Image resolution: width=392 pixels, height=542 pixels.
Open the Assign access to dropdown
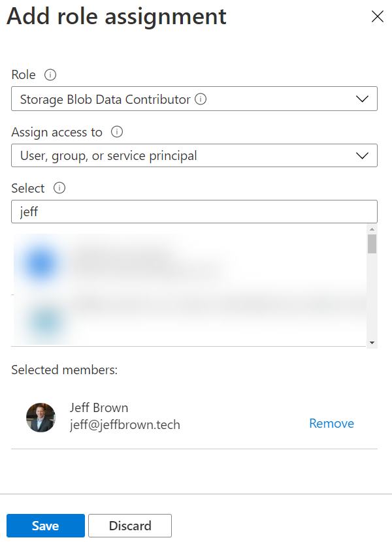364,155
